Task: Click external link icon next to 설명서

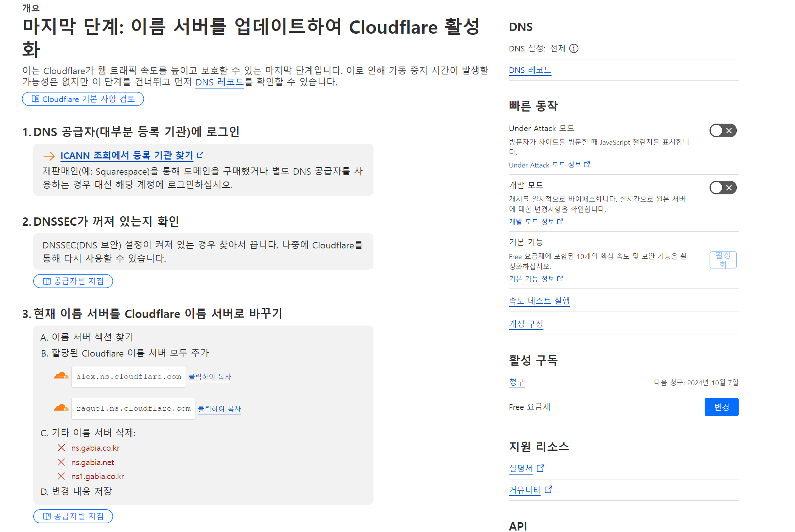Action: click(x=540, y=468)
